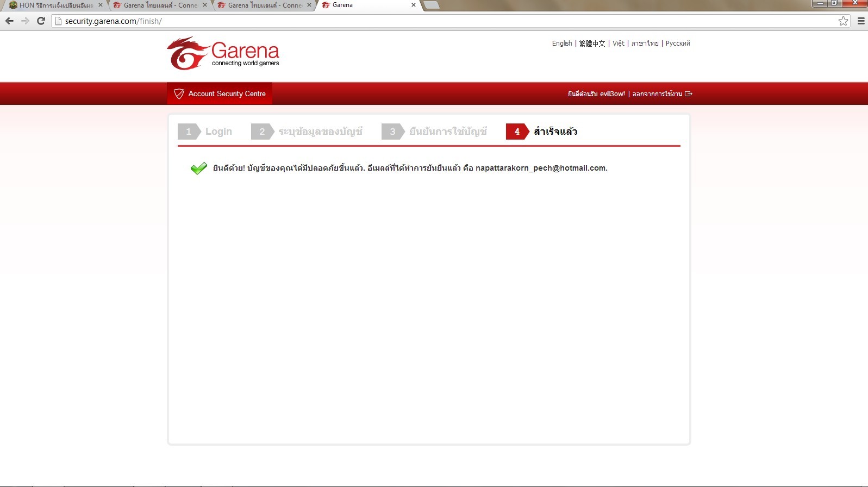
Task: Click step 1 Login
Action: point(205,132)
